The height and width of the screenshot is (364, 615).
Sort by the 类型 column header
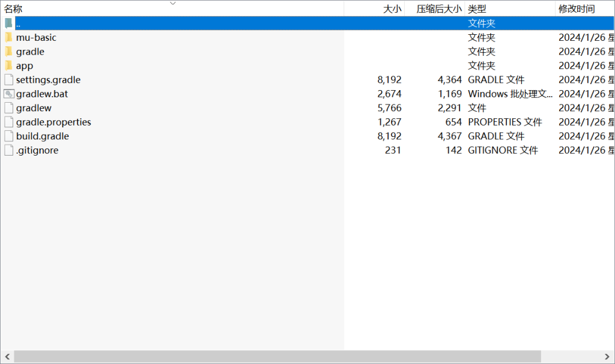477,9
